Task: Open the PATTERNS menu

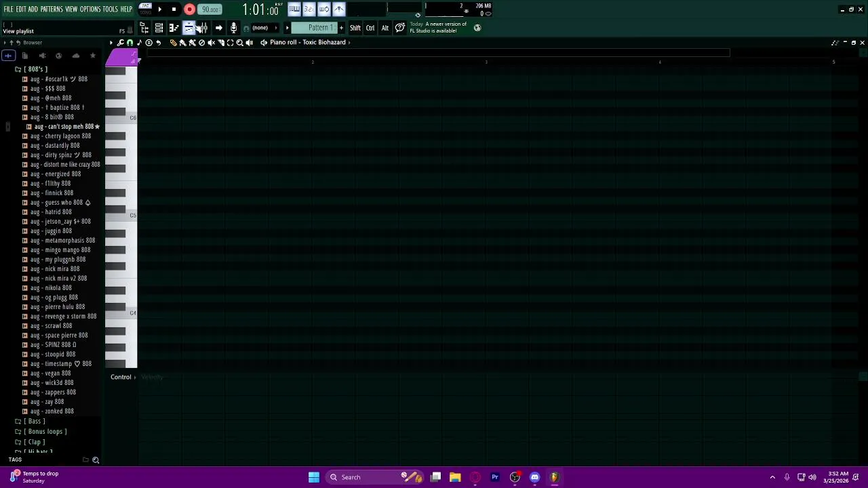Action: click(x=52, y=9)
